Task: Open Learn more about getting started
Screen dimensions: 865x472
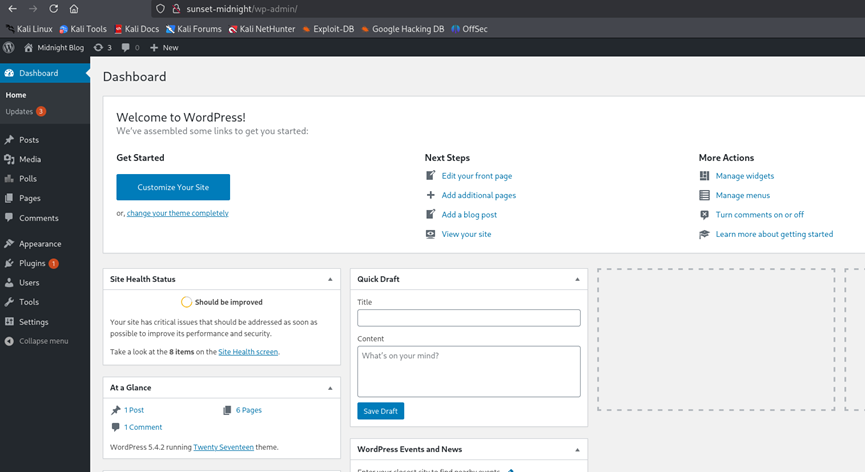Action: click(775, 234)
